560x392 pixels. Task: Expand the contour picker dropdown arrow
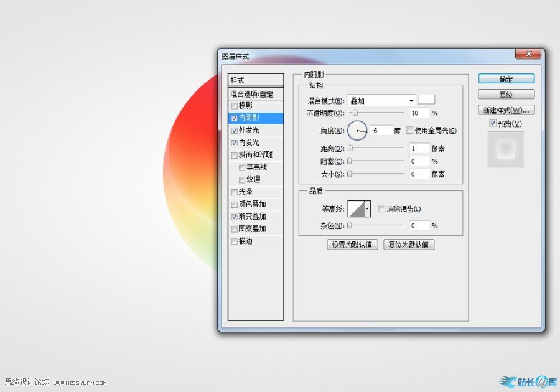[x=368, y=209]
